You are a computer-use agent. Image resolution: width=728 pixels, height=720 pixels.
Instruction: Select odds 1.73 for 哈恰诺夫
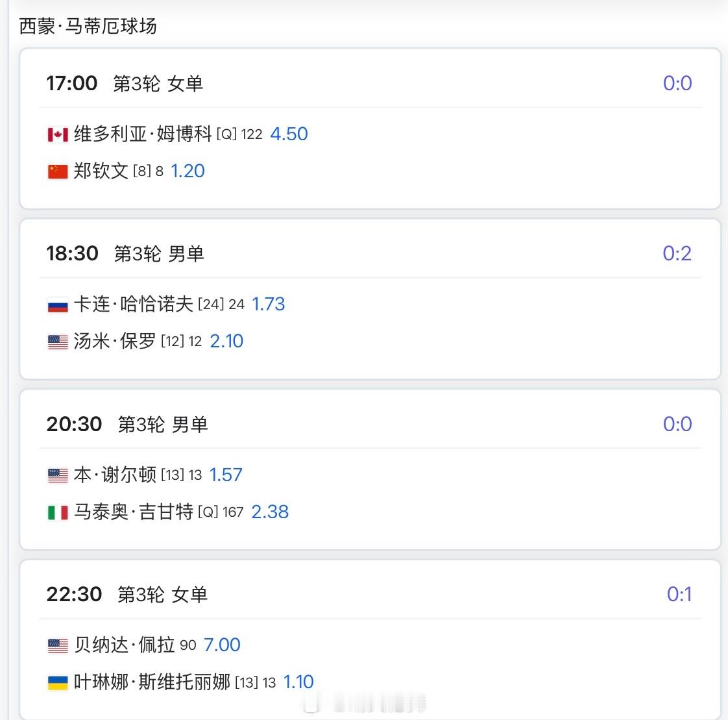point(268,304)
